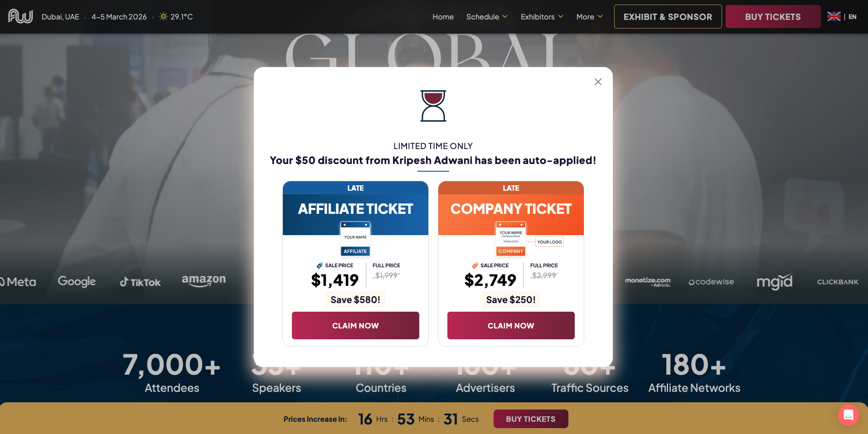Go to the Home menu item

[443, 17]
